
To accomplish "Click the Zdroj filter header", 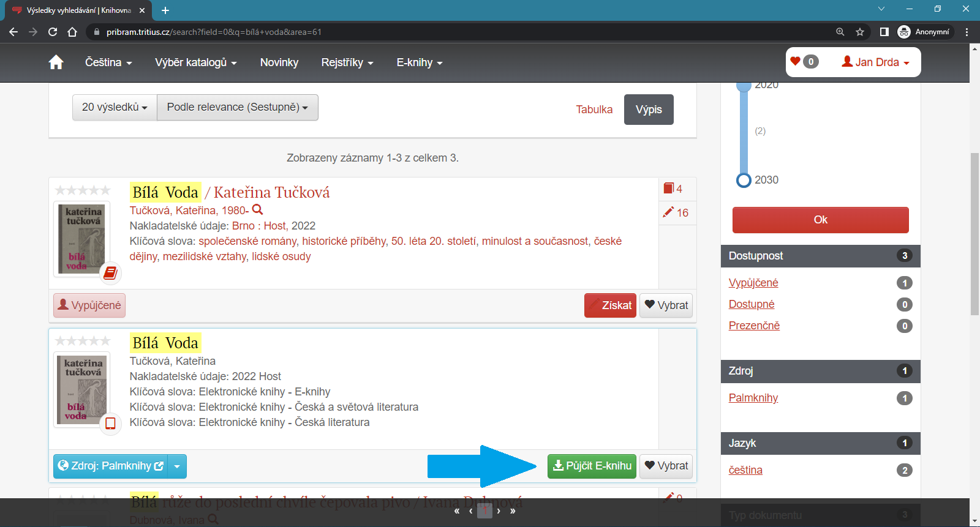I will [821, 371].
